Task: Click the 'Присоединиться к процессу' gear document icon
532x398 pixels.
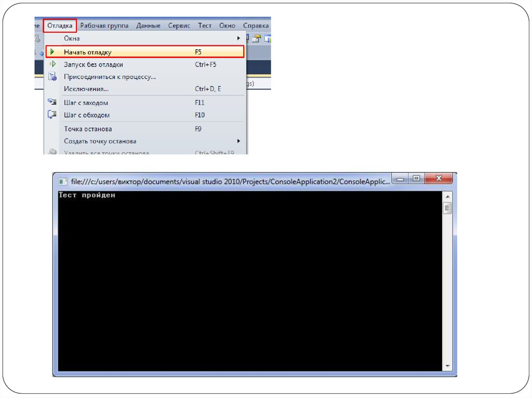Action: coord(52,77)
